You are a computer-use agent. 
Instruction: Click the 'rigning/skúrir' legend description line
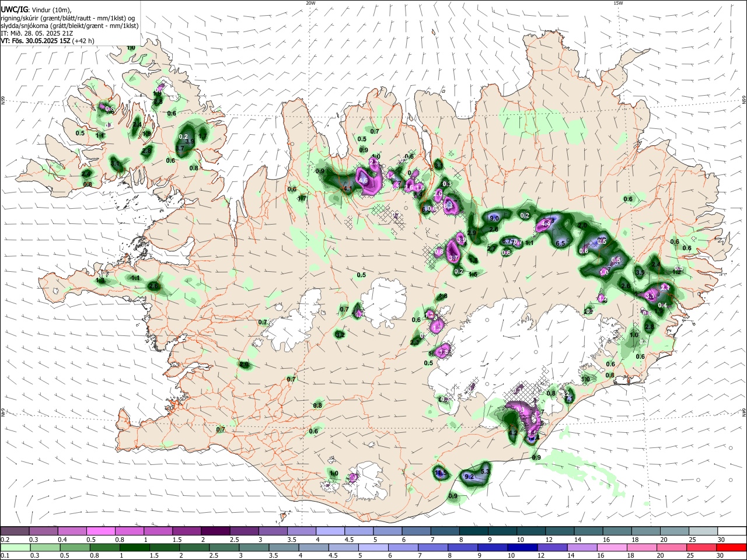pos(68,17)
